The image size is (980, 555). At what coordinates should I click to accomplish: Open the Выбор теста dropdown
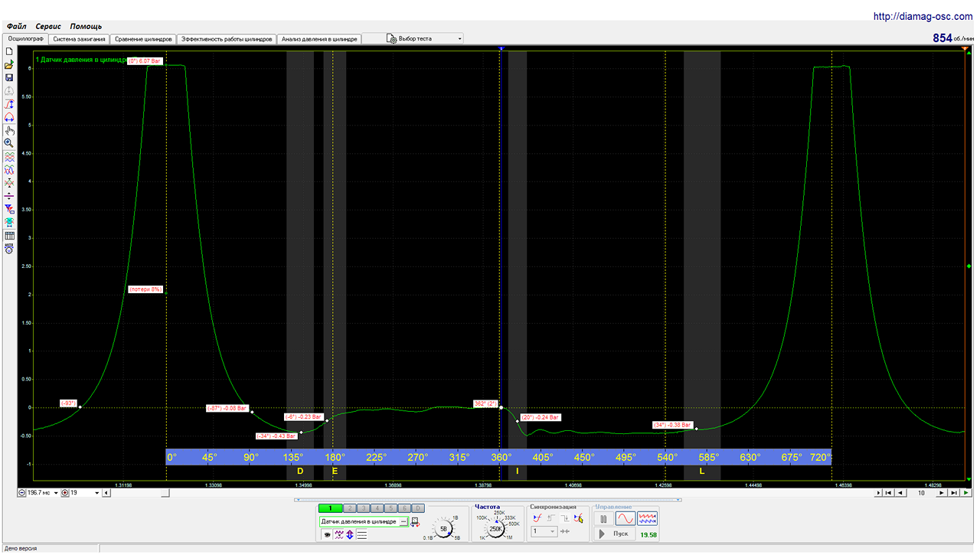(413, 38)
